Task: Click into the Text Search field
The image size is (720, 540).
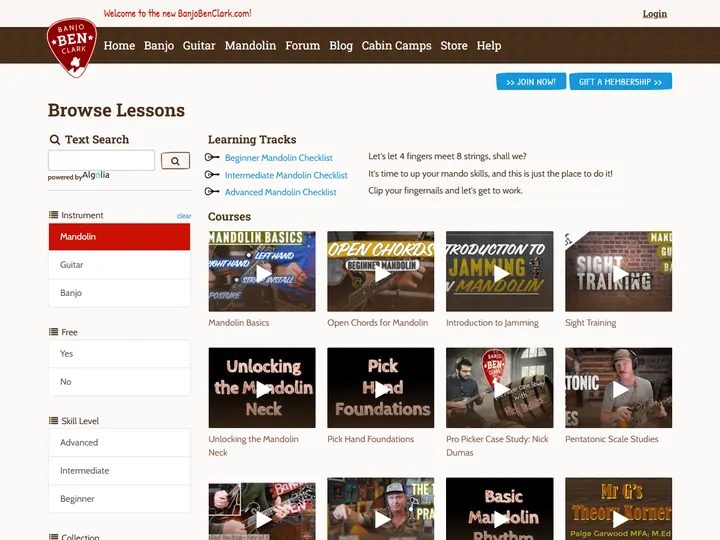Action: (x=101, y=160)
